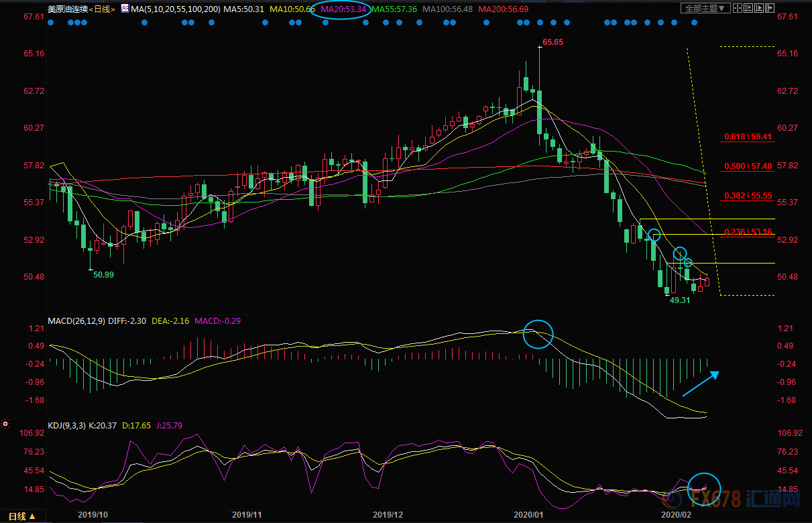Image resolution: width=812 pixels, height=523 pixels.
Task: Click the MA(5,10,20,55,100,200) parameters label
Action: (176, 9)
